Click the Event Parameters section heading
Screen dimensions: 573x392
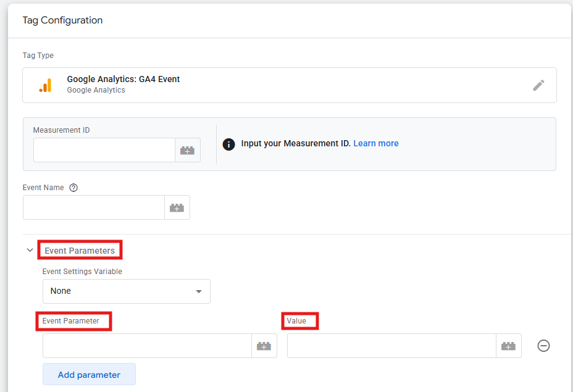[80, 251]
